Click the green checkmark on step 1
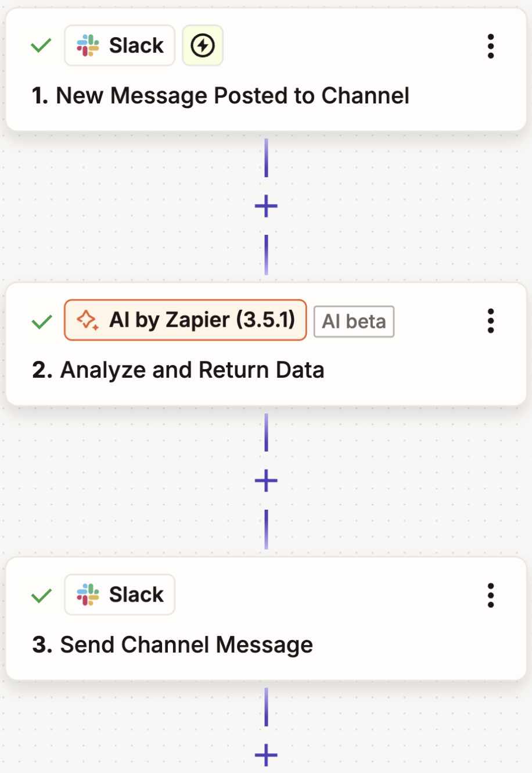Image resolution: width=532 pixels, height=773 pixels. pos(40,45)
